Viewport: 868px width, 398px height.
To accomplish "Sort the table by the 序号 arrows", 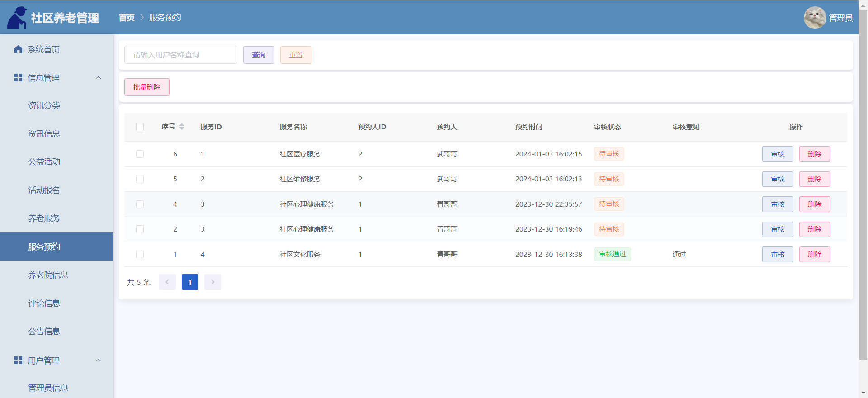I will [182, 127].
